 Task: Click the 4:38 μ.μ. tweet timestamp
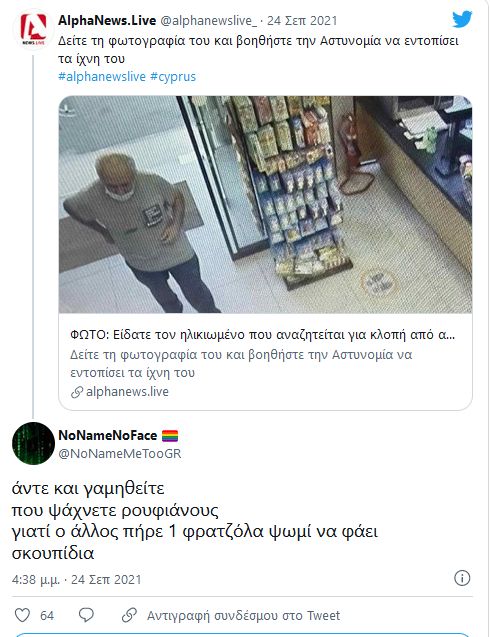(x=36, y=580)
